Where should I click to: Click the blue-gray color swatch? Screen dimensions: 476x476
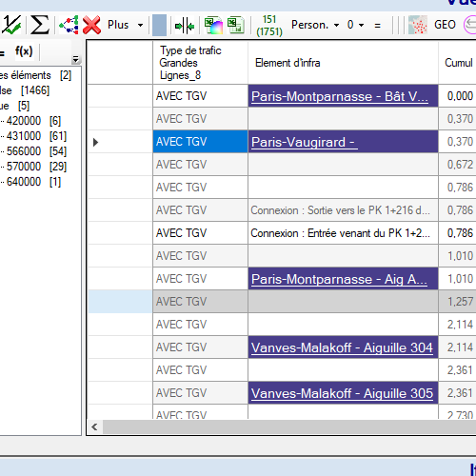(159, 25)
